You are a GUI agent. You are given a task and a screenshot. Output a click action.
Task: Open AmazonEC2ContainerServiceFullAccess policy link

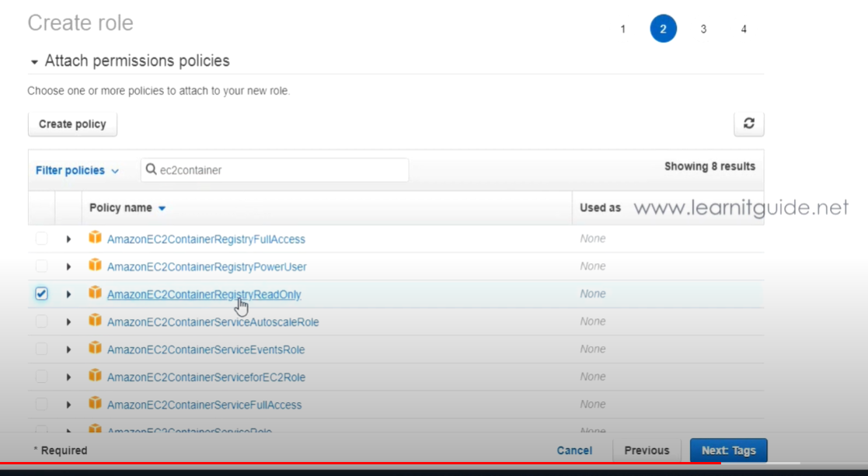tap(204, 405)
